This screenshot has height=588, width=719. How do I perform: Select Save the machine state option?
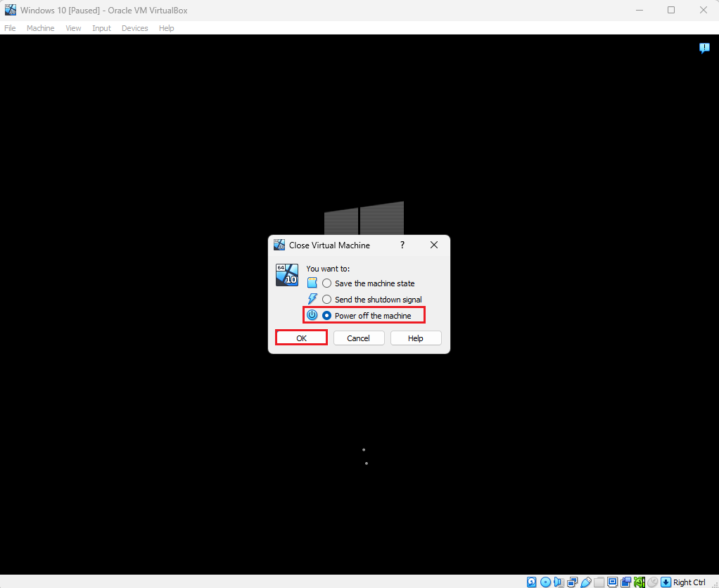[368, 283]
